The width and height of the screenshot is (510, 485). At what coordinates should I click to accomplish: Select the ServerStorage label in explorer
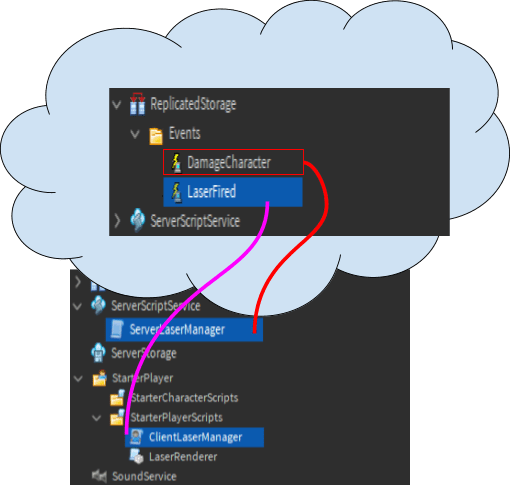(144, 353)
